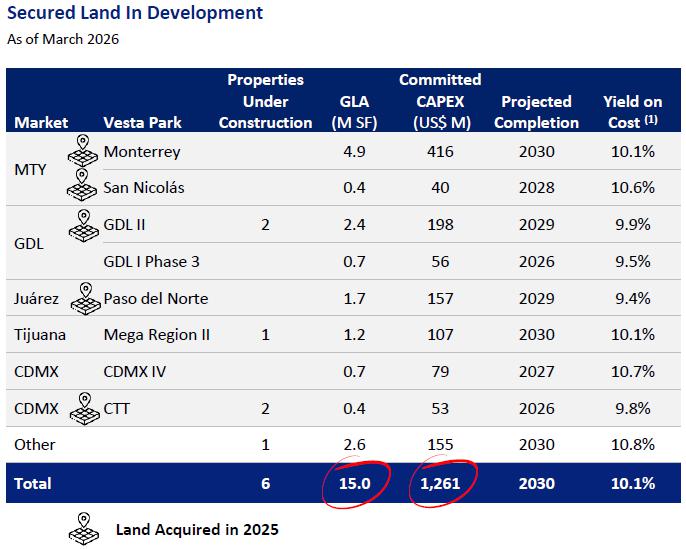Click the land icon beside San Nicolás
Screen dimensions: 686x549
pyautogui.click(x=82, y=185)
